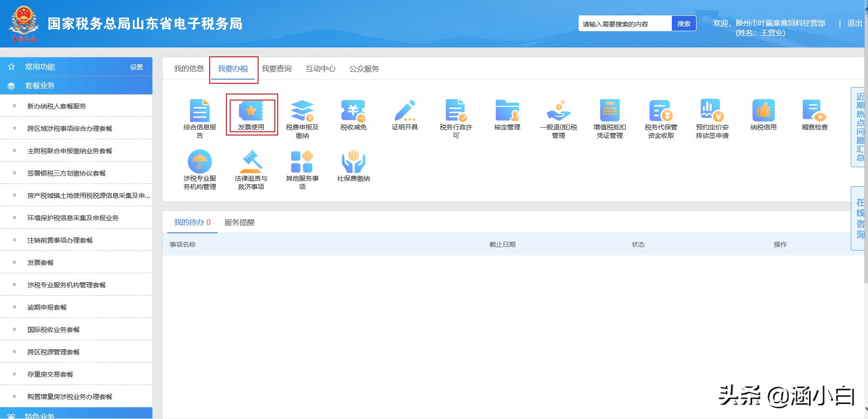点击退出链接退出登录
The height and width of the screenshot is (419, 868).
tap(854, 23)
